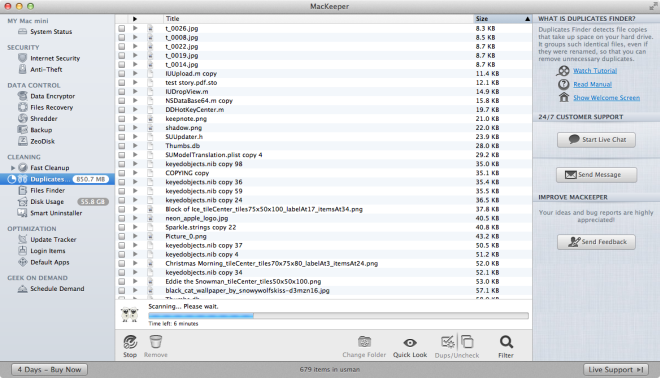Click the Send Message button
Screen dimensions: 660x378
596,175
